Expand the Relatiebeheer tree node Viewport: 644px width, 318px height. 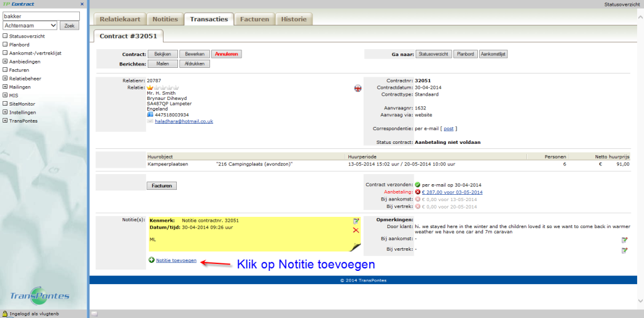point(6,79)
